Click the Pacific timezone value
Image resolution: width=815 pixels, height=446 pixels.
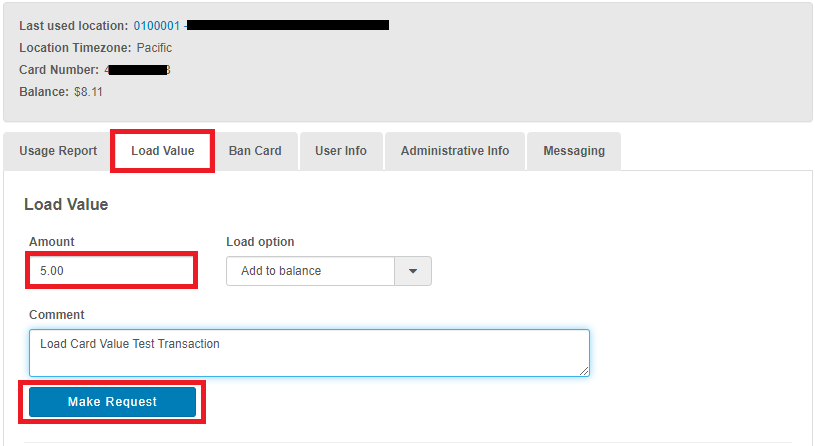154,47
